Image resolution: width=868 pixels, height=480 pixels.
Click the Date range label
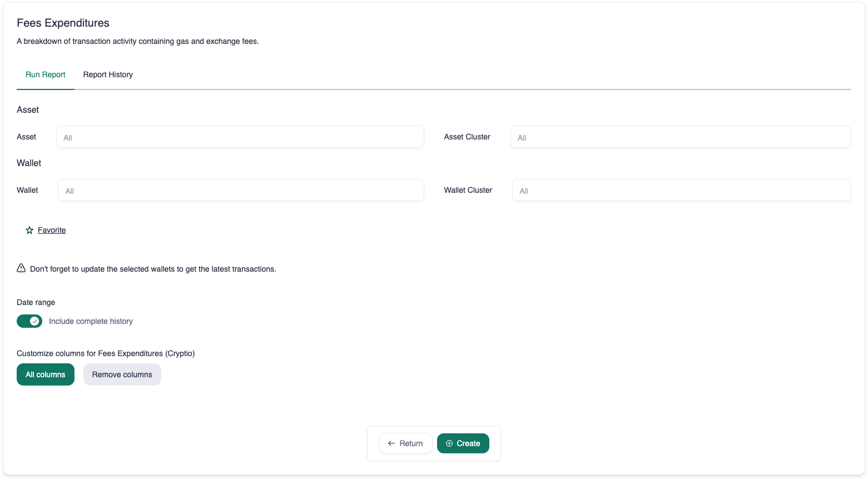click(36, 302)
